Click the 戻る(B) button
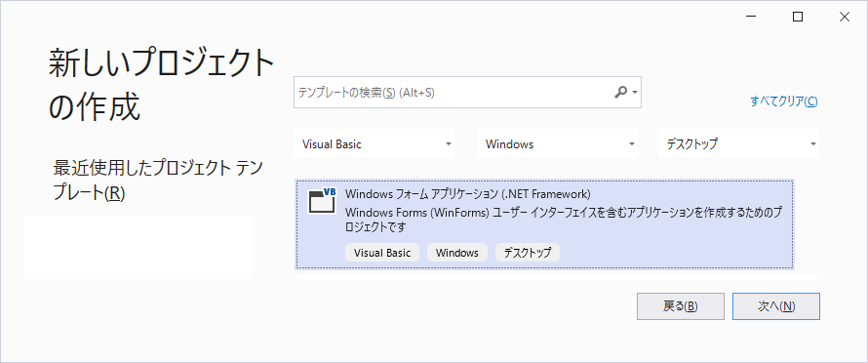The height and width of the screenshot is (363, 868). (x=681, y=306)
